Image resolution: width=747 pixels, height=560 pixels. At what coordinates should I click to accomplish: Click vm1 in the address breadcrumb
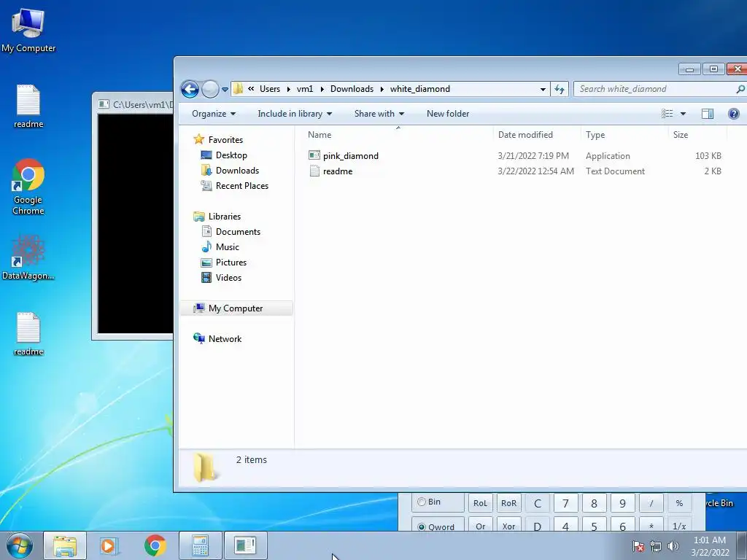pyautogui.click(x=305, y=89)
